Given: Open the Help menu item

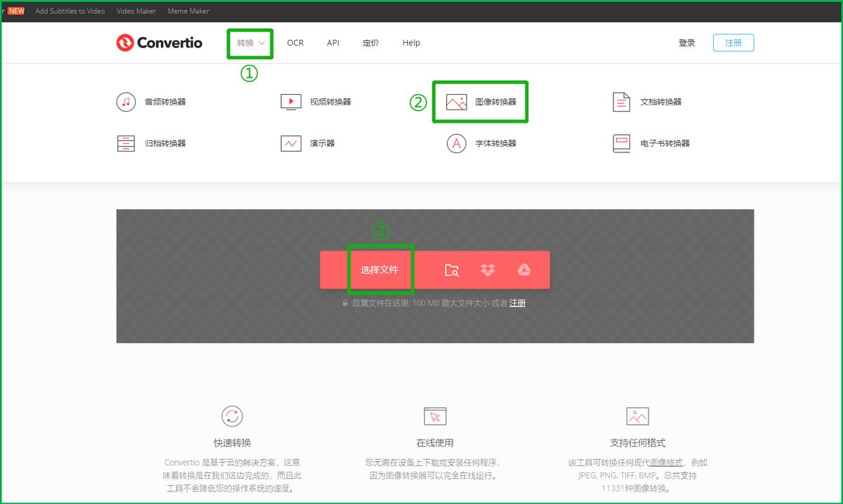Looking at the screenshot, I should 411,43.
